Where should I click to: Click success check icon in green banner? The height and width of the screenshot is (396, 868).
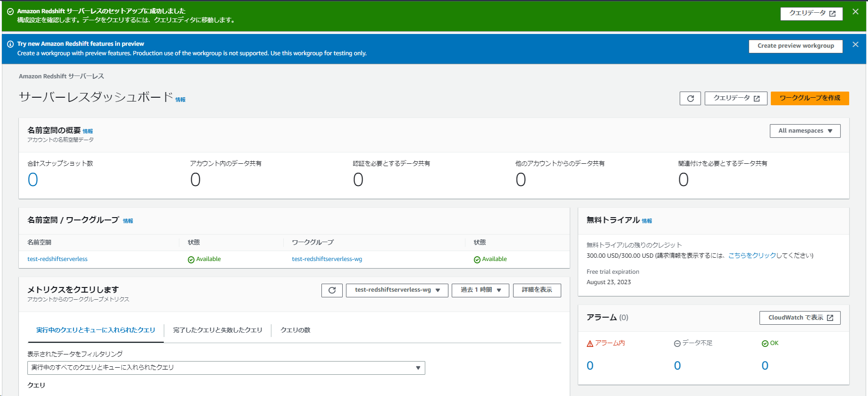10,11
